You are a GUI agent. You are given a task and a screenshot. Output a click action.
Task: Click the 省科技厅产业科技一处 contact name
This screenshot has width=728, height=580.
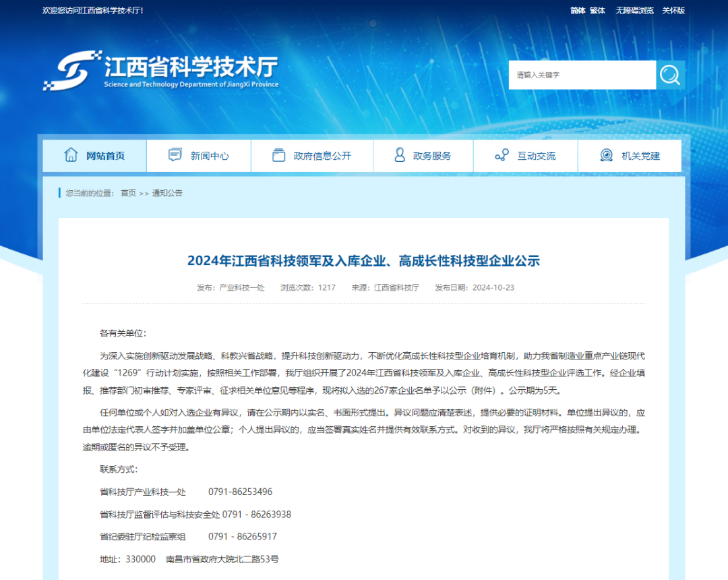point(142,492)
